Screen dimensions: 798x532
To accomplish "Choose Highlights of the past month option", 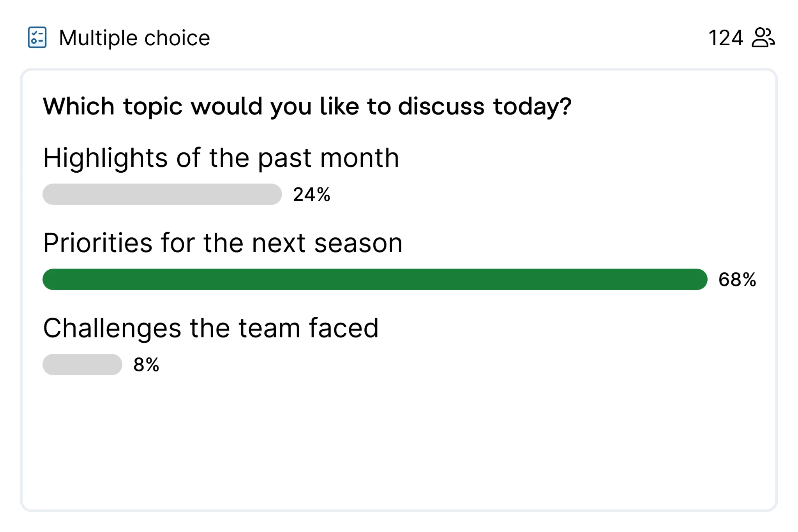I will click(x=221, y=158).
